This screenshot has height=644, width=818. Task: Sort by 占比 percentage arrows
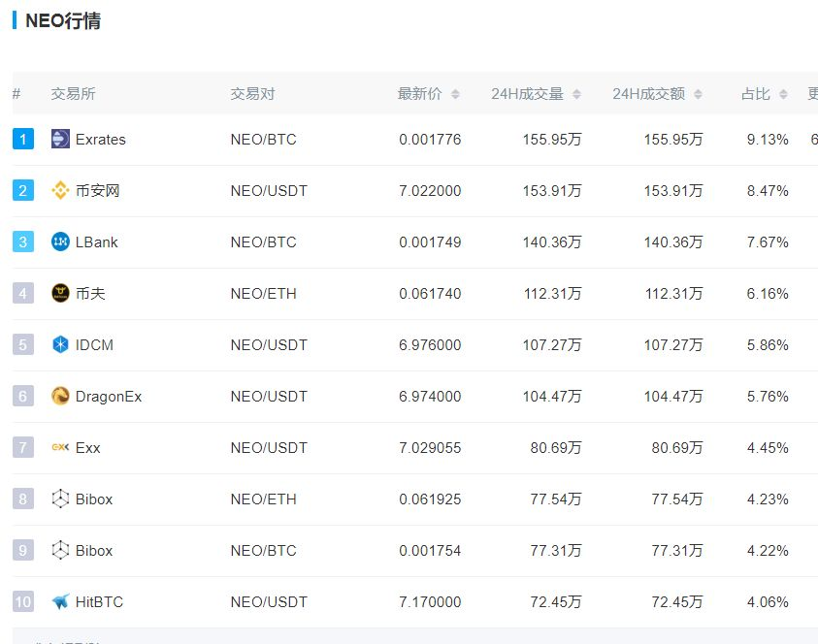pyautogui.click(x=784, y=94)
